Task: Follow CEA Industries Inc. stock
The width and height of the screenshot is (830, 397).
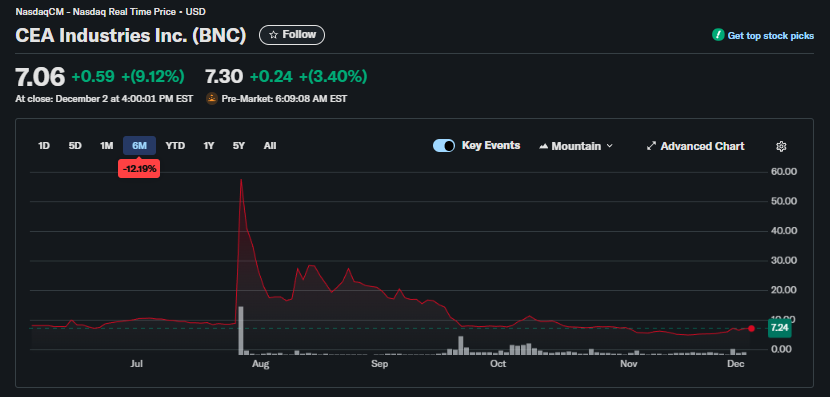Action: point(292,35)
